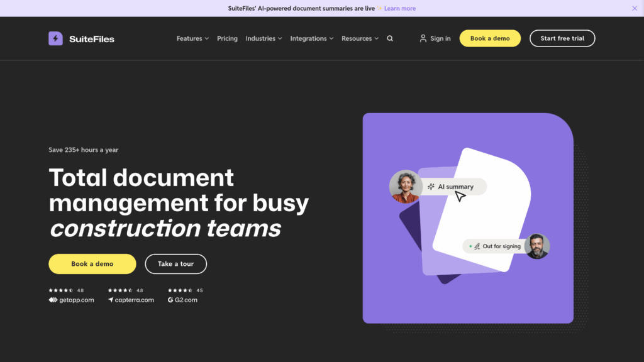Screen dimensions: 644x362
Task: Click the Take a tour button
Action: pos(176,264)
